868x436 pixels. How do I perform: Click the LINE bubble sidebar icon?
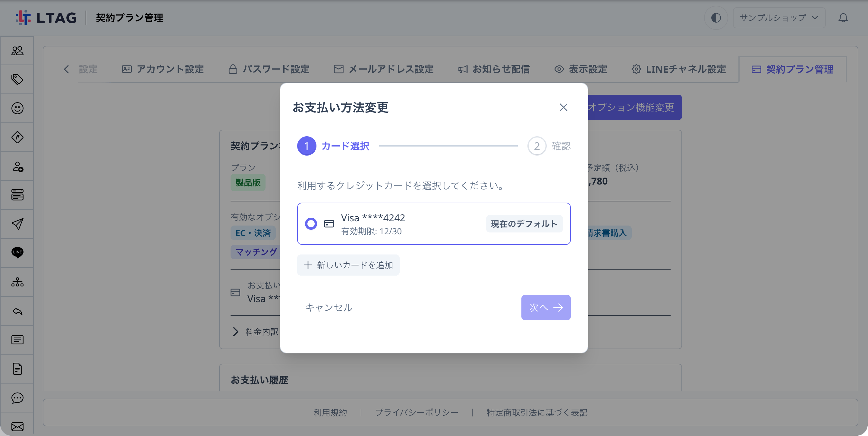[17, 253]
